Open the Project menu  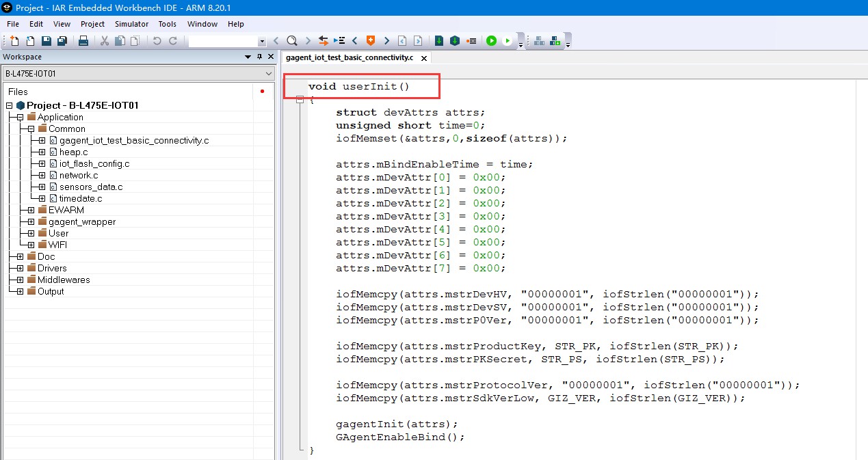coord(92,24)
